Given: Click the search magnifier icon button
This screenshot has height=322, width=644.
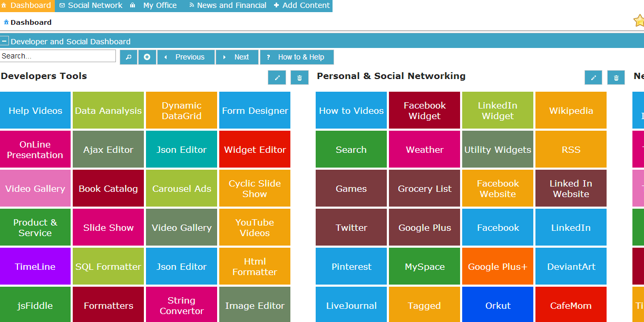Looking at the screenshot, I should (129, 57).
